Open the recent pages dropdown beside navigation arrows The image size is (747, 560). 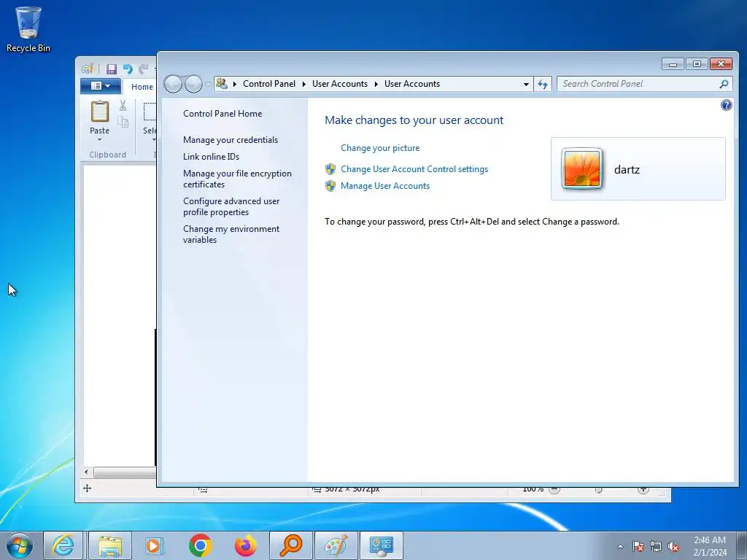(x=208, y=85)
